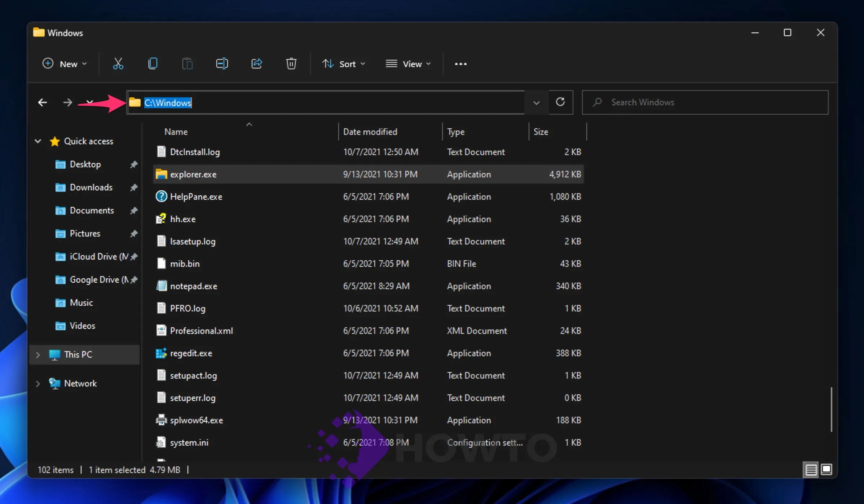Screen dimensions: 864x504
Task: Navigate back using the back arrow button
Action: click(x=43, y=102)
